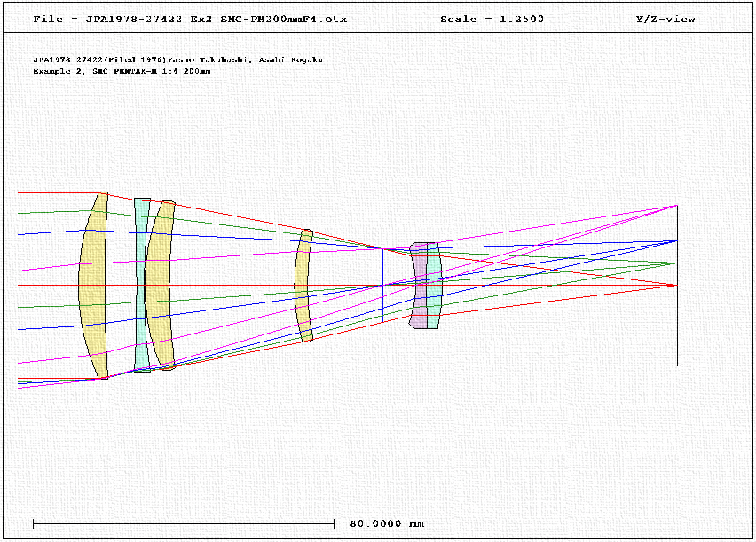Image resolution: width=756 pixels, height=542 pixels.
Task: Click the file name header text
Action: (x=190, y=20)
